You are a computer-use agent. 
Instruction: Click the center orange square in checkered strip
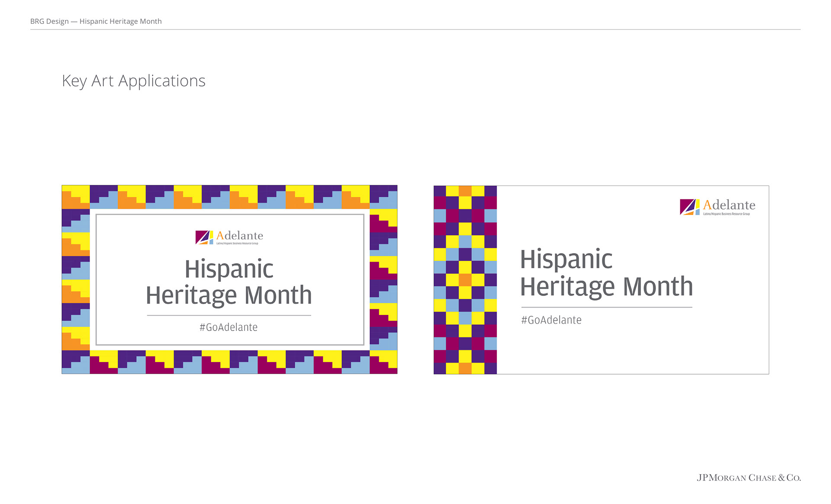point(465,280)
